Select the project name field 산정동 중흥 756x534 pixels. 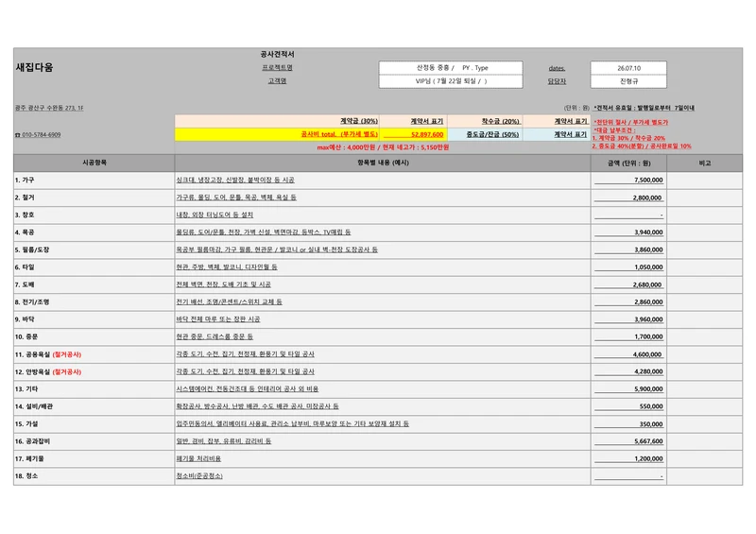click(451, 68)
